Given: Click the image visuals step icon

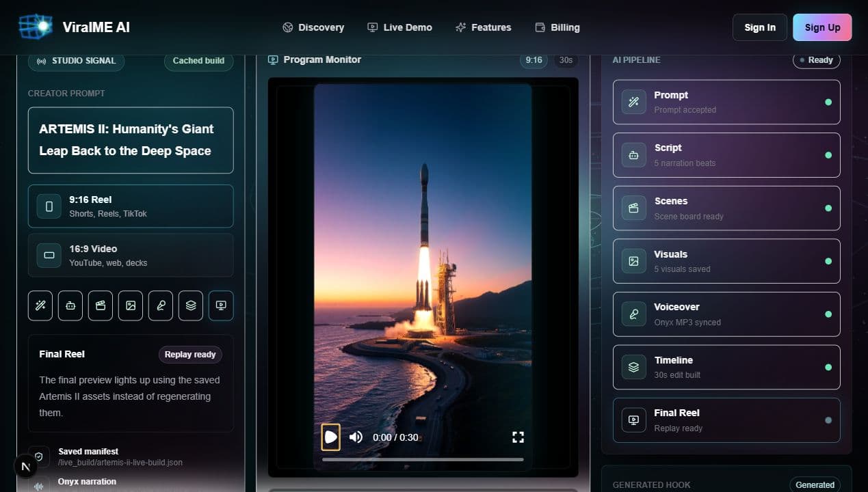Looking at the screenshot, I should pos(131,305).
